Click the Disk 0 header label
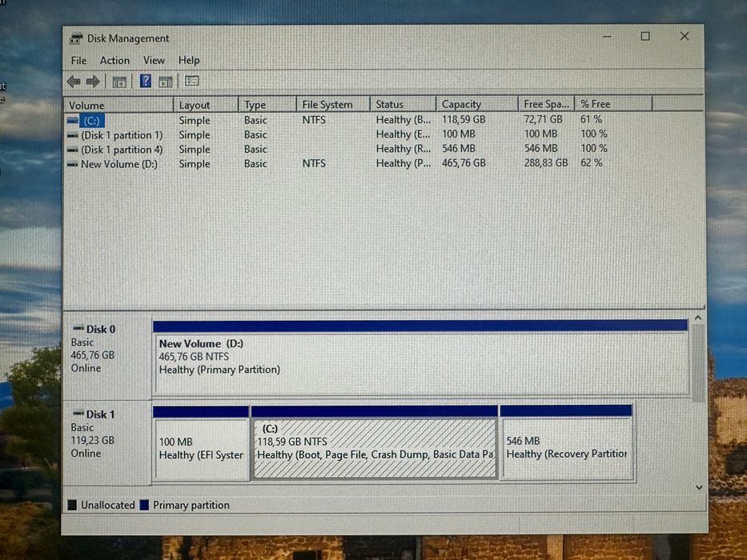 [101, 329]
